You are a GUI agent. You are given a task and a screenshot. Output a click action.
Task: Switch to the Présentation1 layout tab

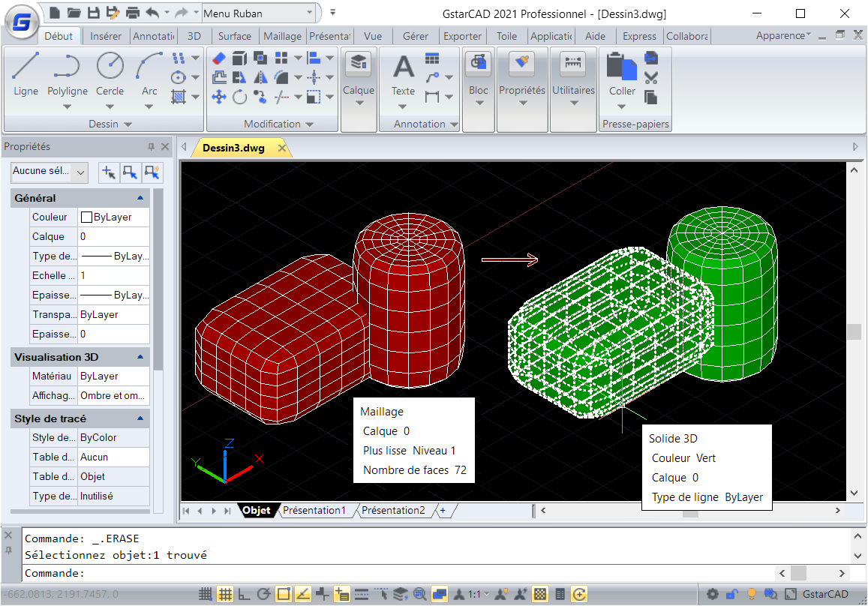pos(314,510)
